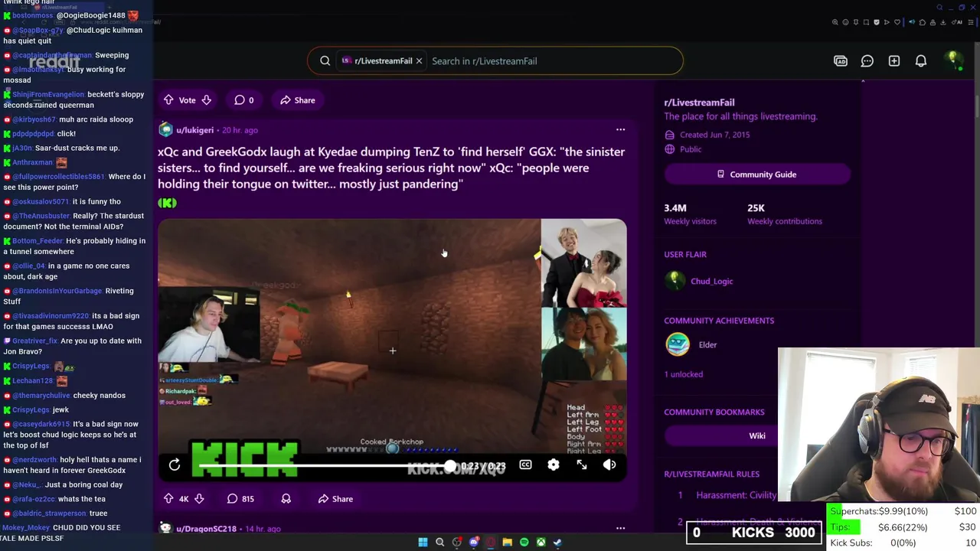Open File Explorer from the taskbar
Viewport: 980px width, 551px height.
point(507,543)
